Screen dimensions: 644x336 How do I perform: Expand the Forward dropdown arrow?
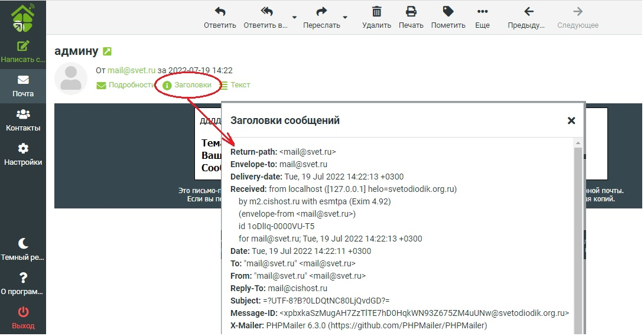(346, 18)
